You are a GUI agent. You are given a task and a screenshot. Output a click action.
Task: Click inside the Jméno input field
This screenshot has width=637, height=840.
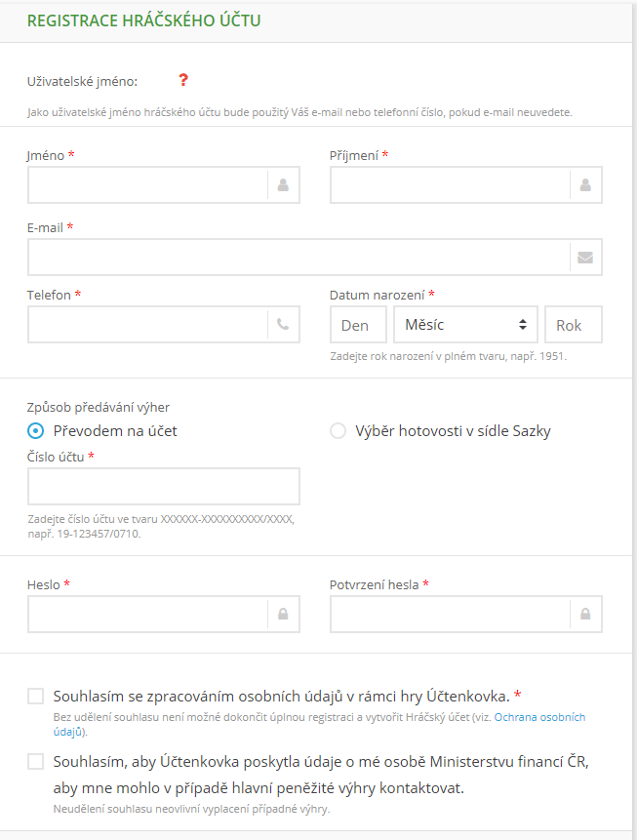pyautogui.click(x=146, y=184)
